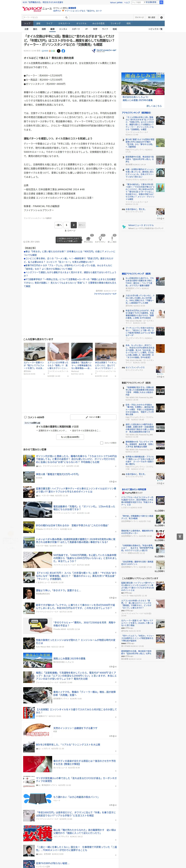Open the settings gear icon
This screenshot has height=868, width=186.
point(161,18)
